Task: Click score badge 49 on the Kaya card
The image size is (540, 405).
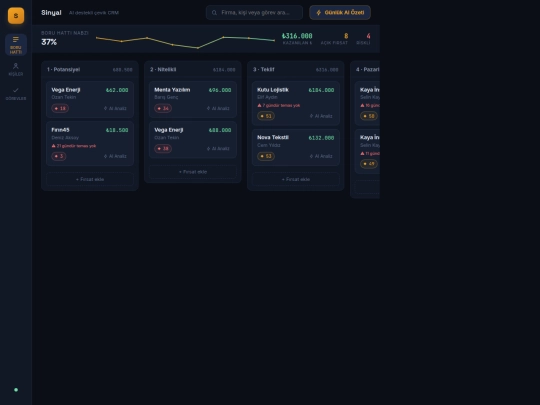Action: coord(369,164)
